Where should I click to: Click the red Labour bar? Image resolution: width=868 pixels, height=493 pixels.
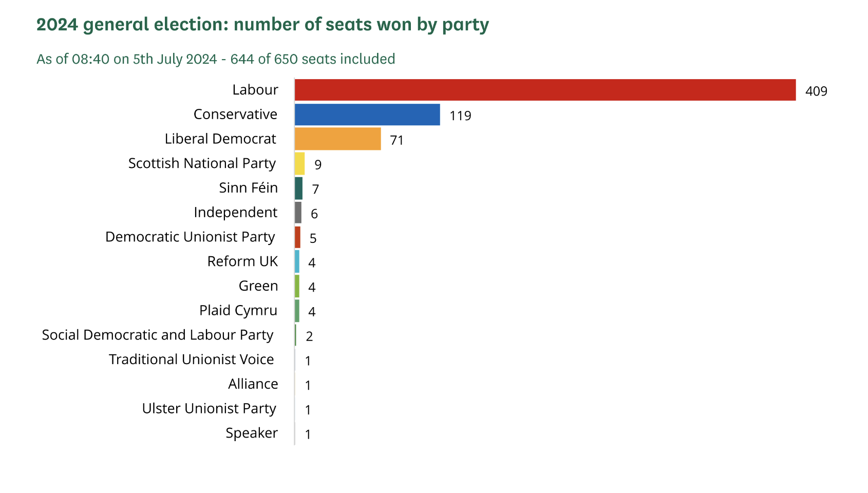(x=544, y=90)
